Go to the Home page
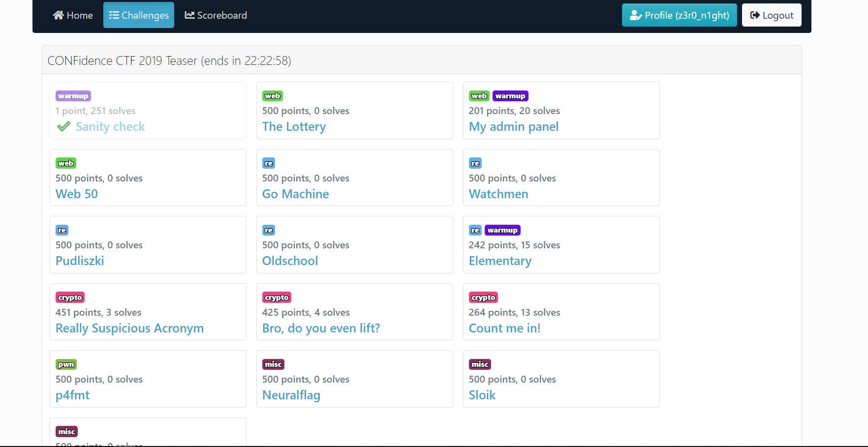This screenshot has height=447, width=868. click(73, 15)
